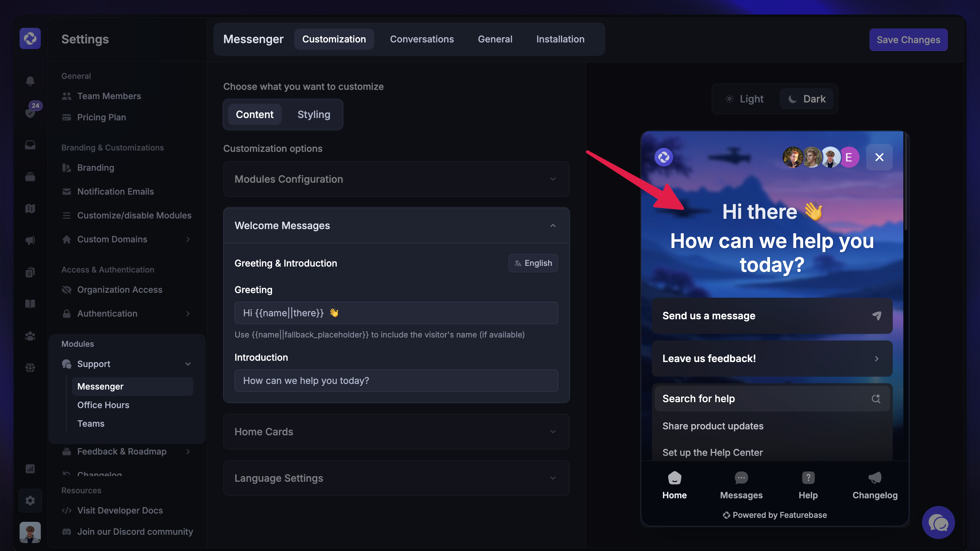
Task: Click the notification bell icon in sidebar
Action: (30, 81)
